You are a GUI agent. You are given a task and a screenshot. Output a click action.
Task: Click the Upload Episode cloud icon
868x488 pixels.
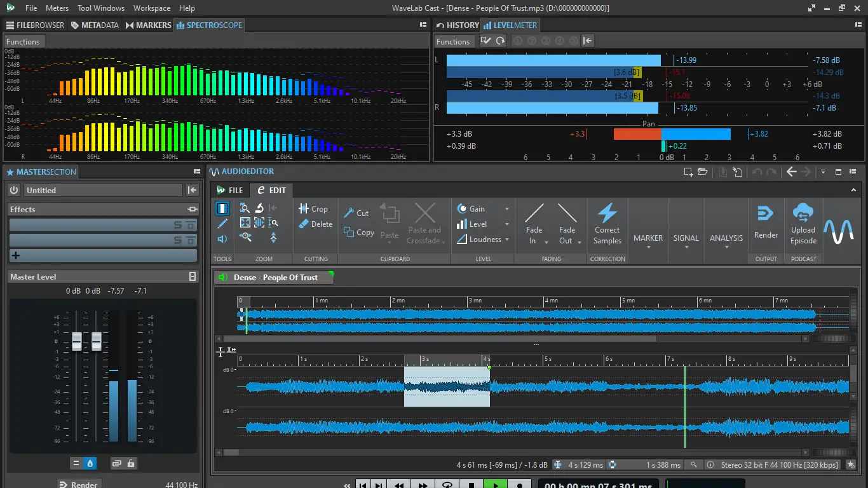[803, 213]
